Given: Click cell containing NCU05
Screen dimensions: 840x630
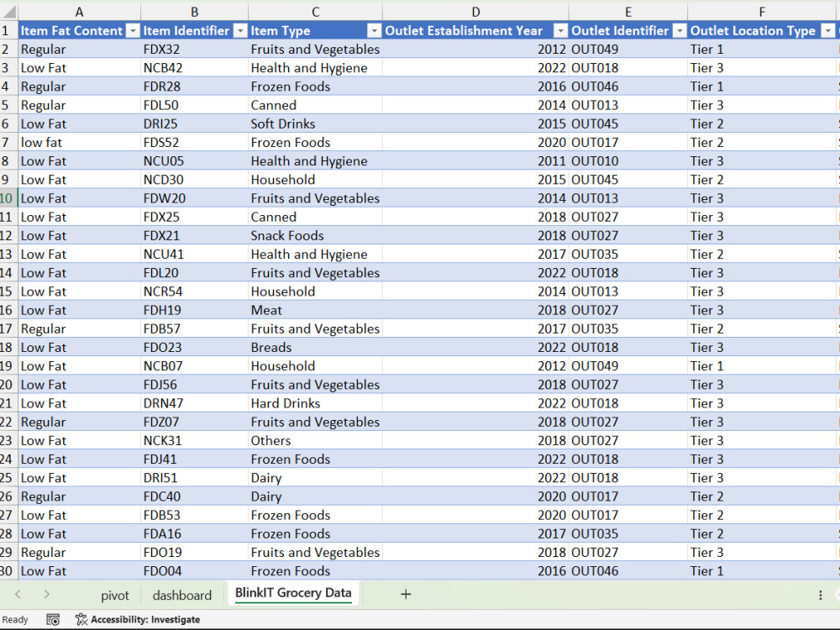Looking at the screenshot, I should [195, 161].
